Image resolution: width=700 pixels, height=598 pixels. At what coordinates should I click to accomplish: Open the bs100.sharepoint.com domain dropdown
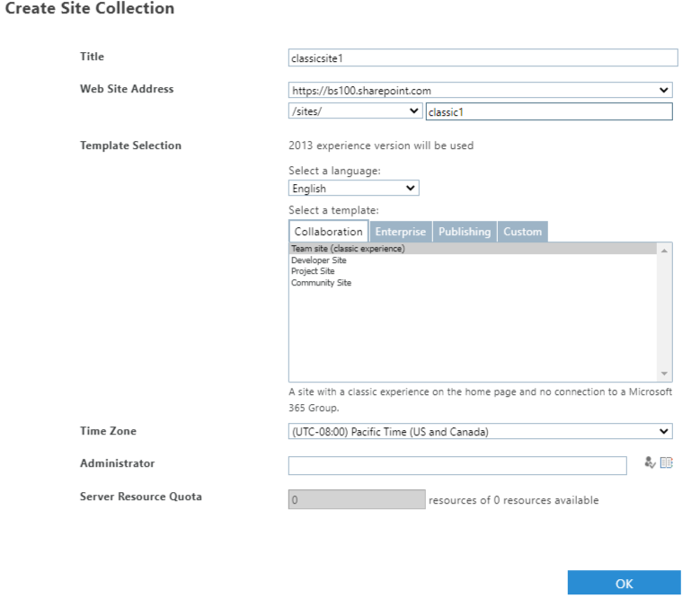coord(481,90)
